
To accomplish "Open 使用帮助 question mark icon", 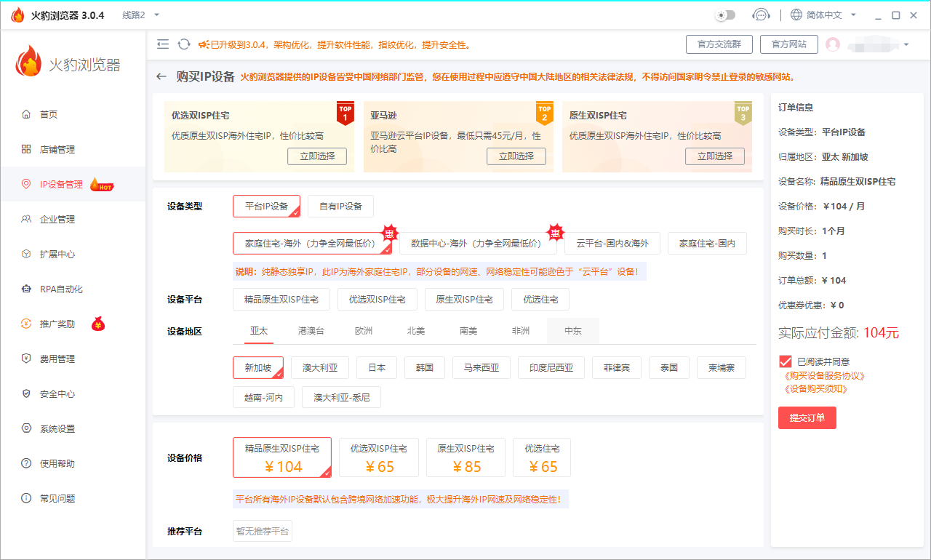I will 27,463.
